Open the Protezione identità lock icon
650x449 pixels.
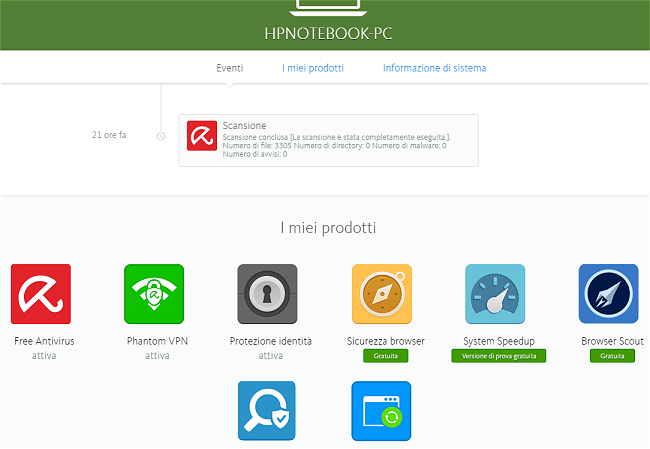coord(267,294)
